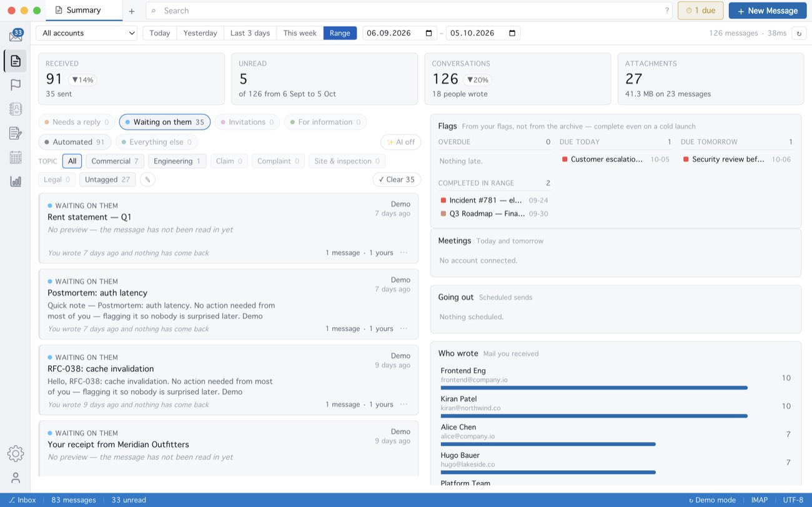Screen dimensions: 812x507
Task: Toggle the Automated 91 filter chip
Action: [75, 142]
